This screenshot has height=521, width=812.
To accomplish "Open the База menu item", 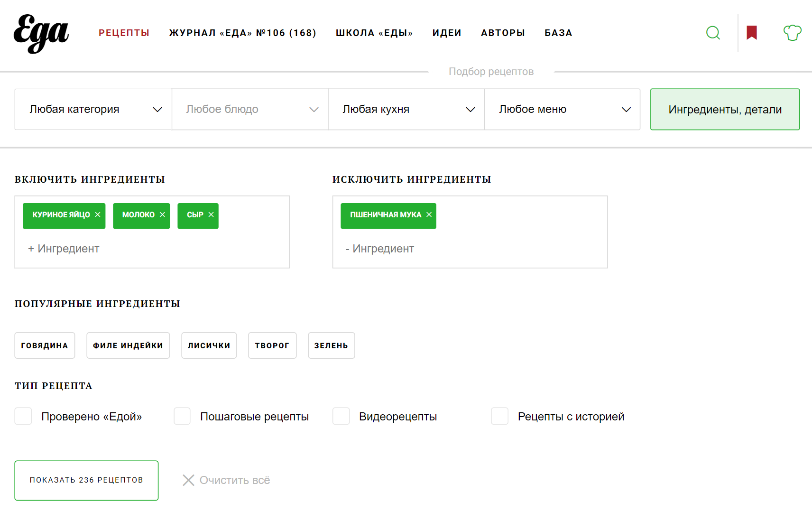I will tap(558, 33).
